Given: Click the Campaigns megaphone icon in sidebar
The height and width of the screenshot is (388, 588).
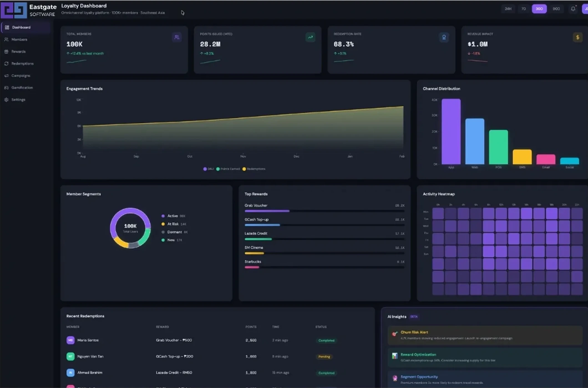Looking at the screenshot, I should 6,75.
